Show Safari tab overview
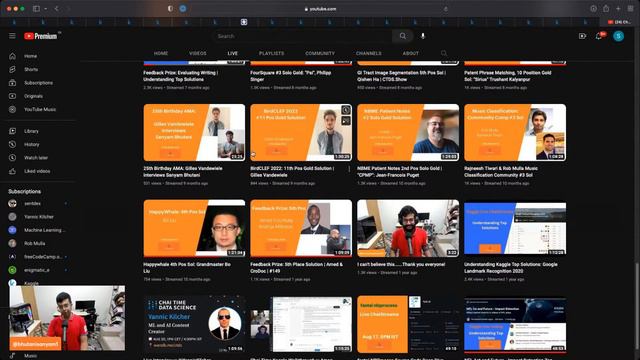Viewport: 640px width, 360px height. tap(631, 9)
